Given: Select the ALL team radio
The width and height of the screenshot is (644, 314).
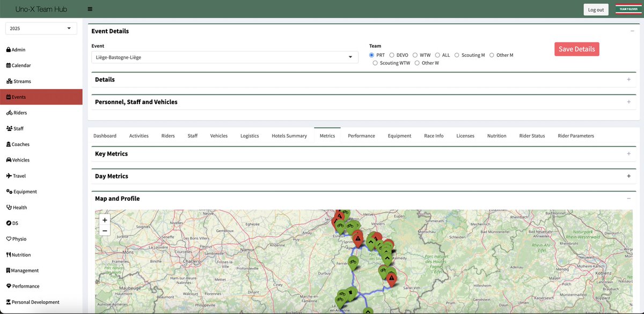Looking at the screenshot, I should click(437, 55).
